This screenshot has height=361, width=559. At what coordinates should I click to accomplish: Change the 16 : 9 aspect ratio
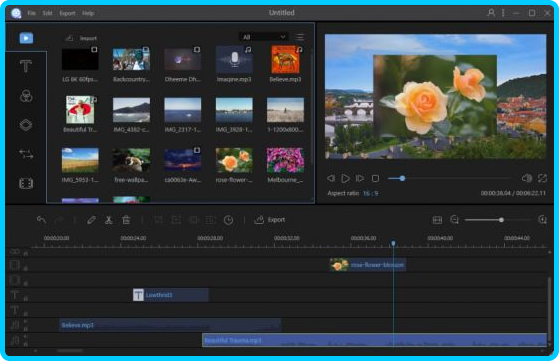pos(371,194)
